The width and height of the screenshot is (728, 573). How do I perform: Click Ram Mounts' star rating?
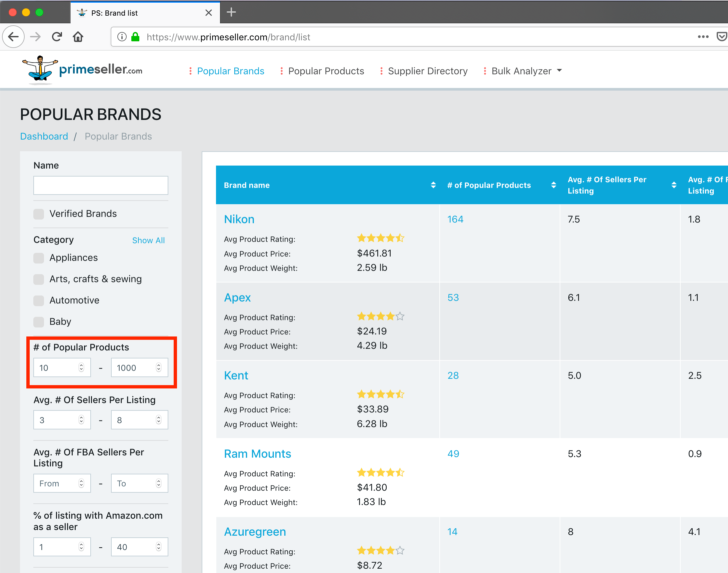(x=381, y=473)
